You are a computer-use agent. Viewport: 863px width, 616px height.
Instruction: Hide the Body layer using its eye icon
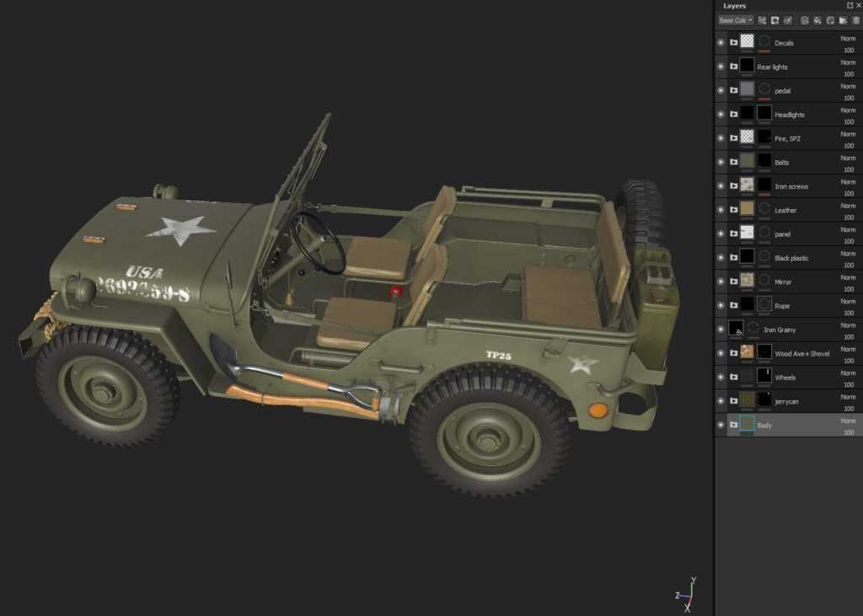(721, 426)
